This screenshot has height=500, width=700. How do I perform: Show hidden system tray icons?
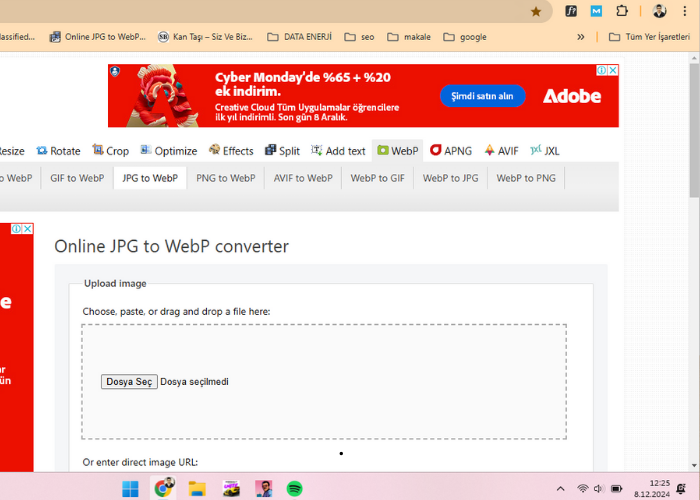(x=561, y=489)
